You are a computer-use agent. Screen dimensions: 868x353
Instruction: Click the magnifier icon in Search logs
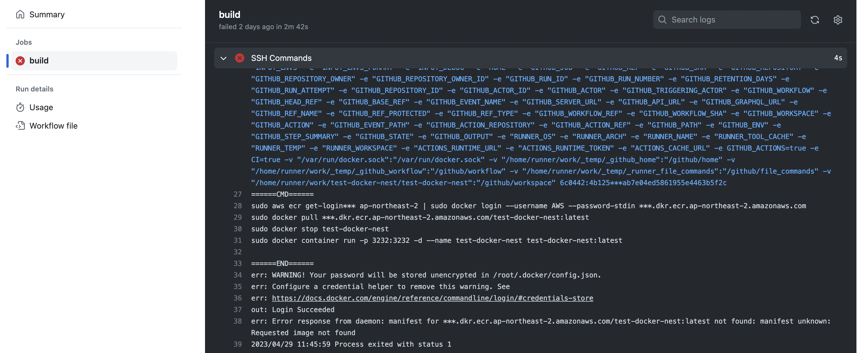point(662,20)
